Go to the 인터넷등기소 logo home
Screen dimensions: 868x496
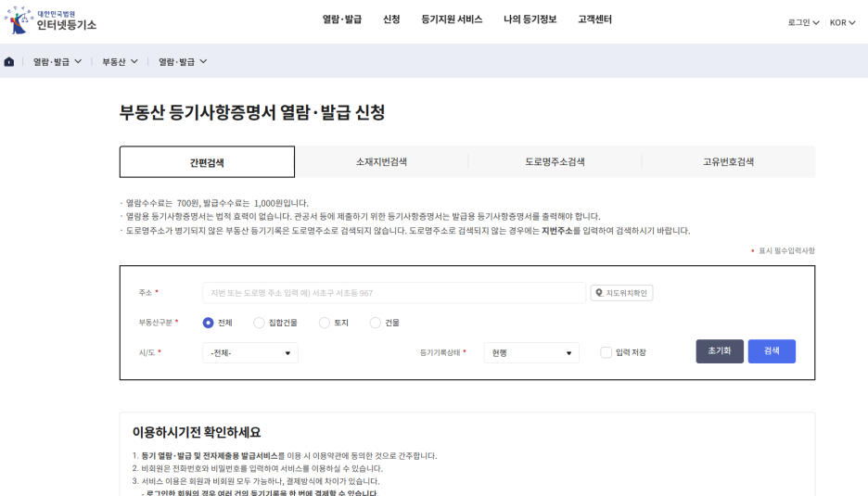point(50,20)
